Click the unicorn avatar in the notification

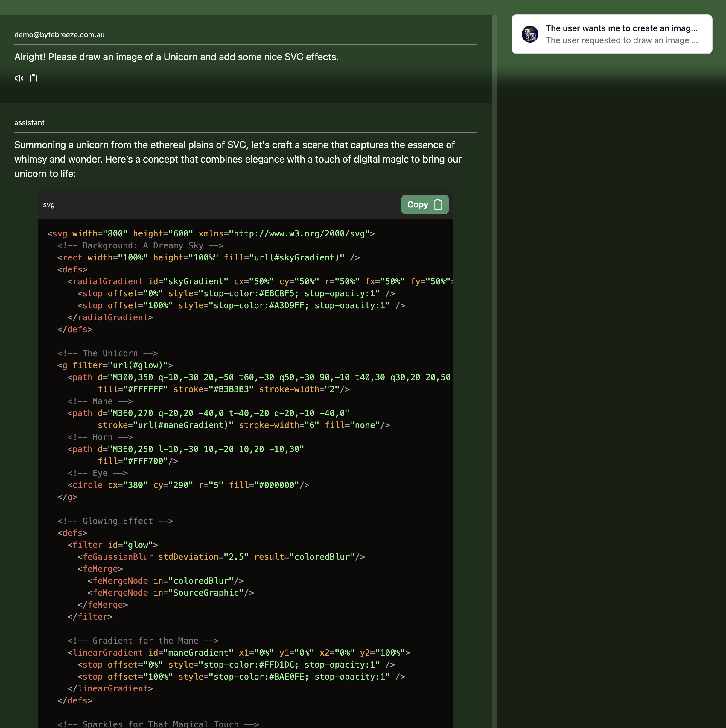(x=529, y=34)
